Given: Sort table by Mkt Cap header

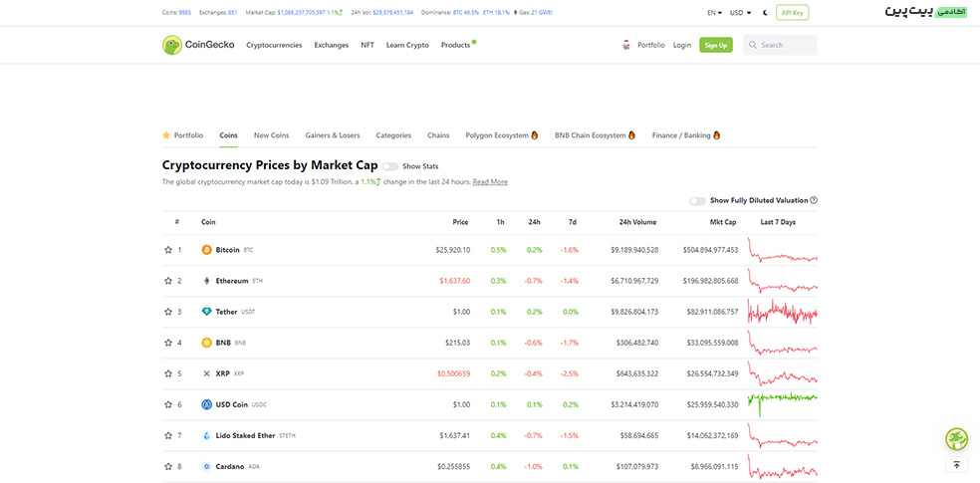Looking at the screenshot, I should pos(723,222).
